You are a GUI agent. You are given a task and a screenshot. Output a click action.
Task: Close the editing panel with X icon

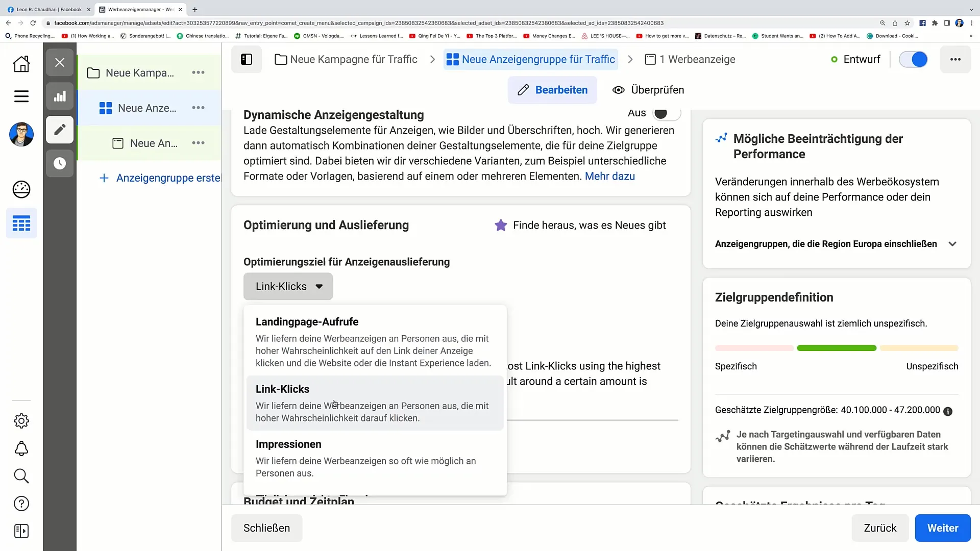click(60, 62)
